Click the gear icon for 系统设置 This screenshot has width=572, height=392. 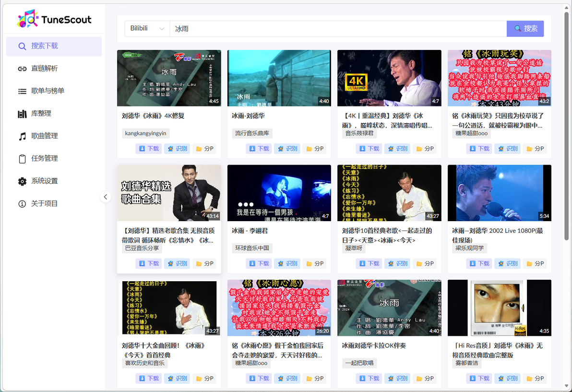(22, 181)
